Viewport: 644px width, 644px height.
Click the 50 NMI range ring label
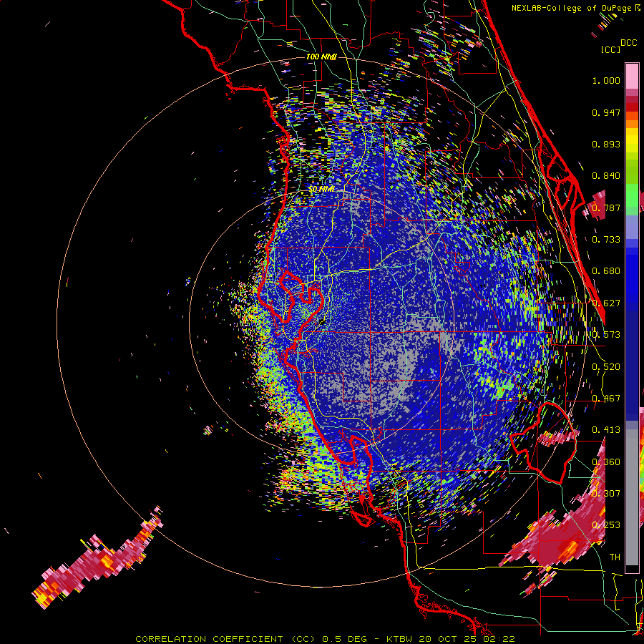[x=321, y=190]
